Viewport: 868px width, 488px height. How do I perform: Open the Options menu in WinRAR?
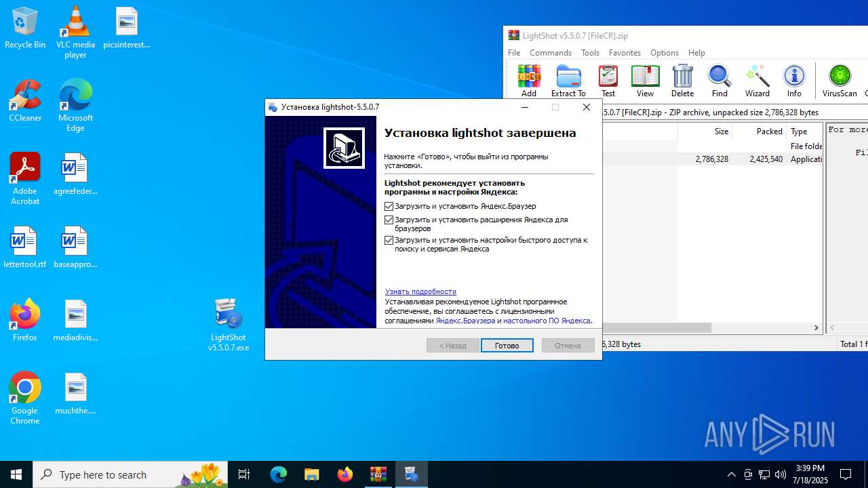pos(665,52)
